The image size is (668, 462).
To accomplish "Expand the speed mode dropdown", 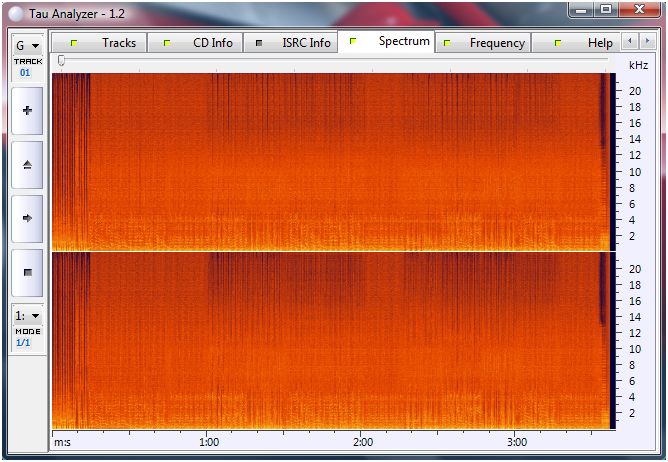I will click(x=27, y=315).
